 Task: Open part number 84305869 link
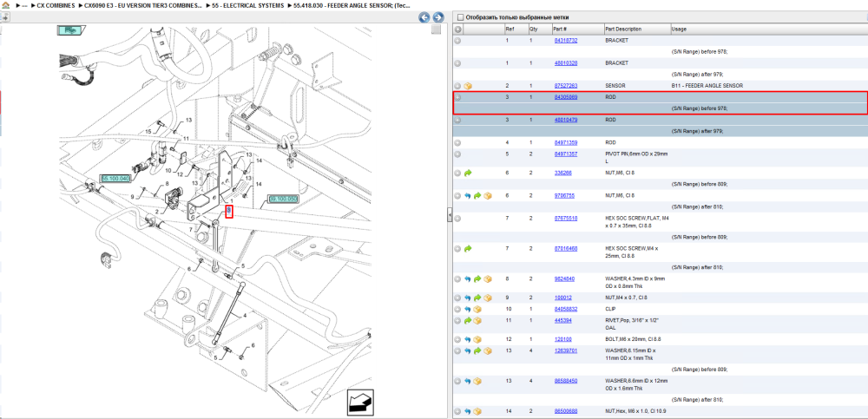(x=566, y=97)
